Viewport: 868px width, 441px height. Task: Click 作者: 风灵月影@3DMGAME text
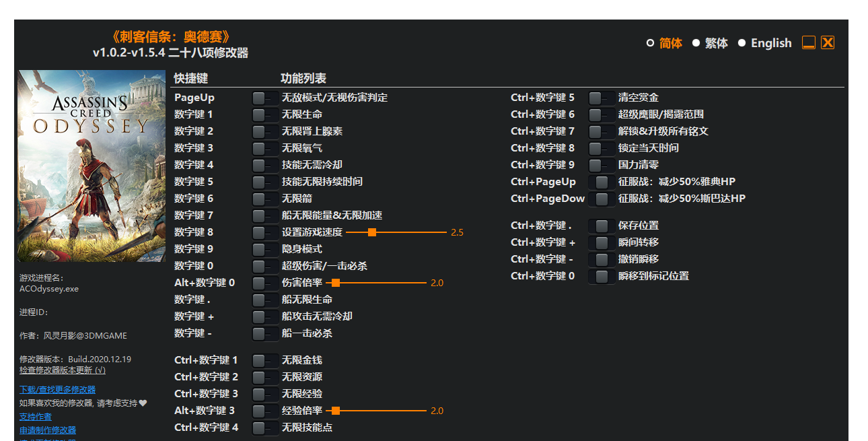click(x=73, y=335)
